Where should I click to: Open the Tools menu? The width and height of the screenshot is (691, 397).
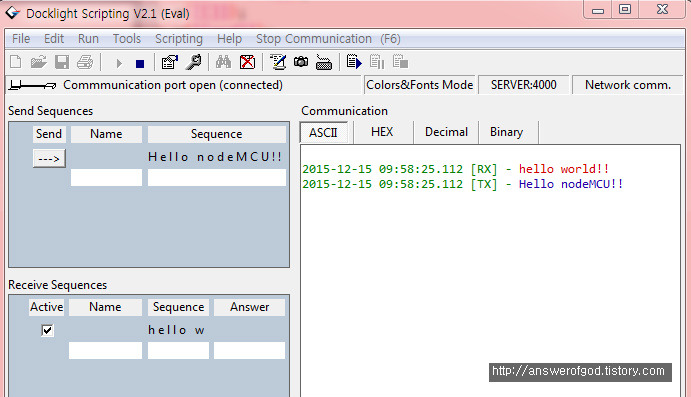pos(126,39)
